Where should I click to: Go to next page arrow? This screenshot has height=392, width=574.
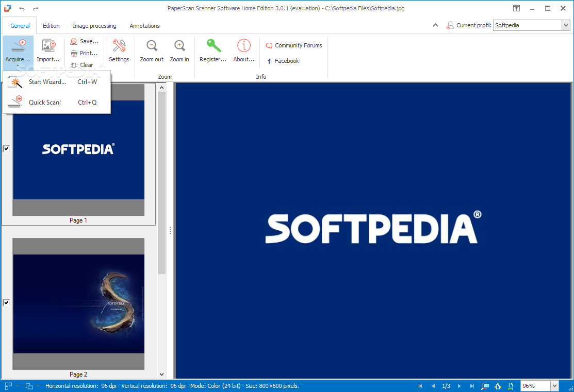(x=459, y=386)
